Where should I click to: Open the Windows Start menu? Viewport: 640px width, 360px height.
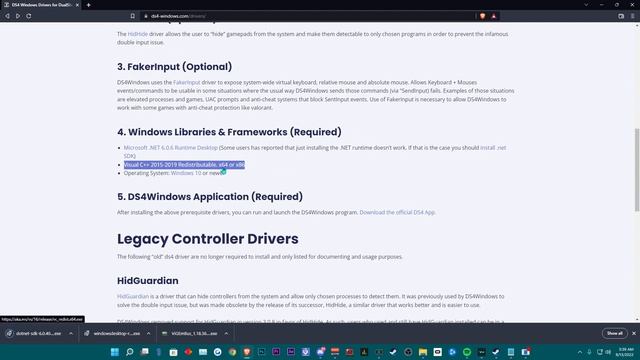tap(115, 352)
